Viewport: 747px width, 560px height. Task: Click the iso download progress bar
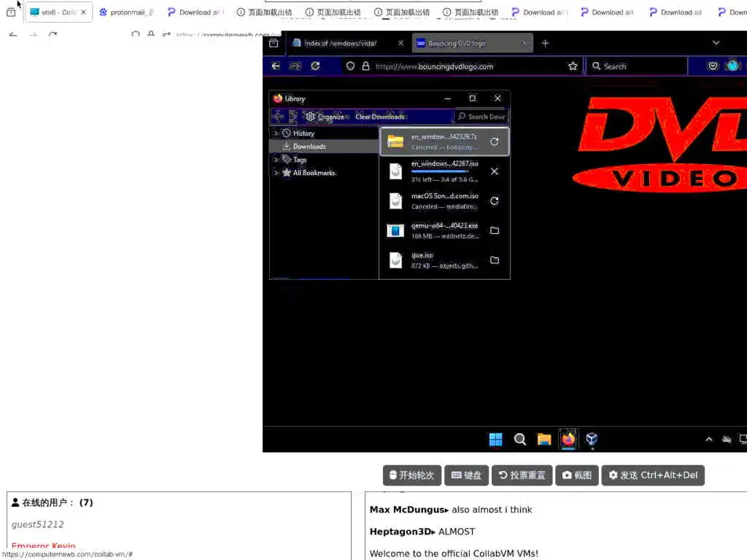tap(440, 171)
